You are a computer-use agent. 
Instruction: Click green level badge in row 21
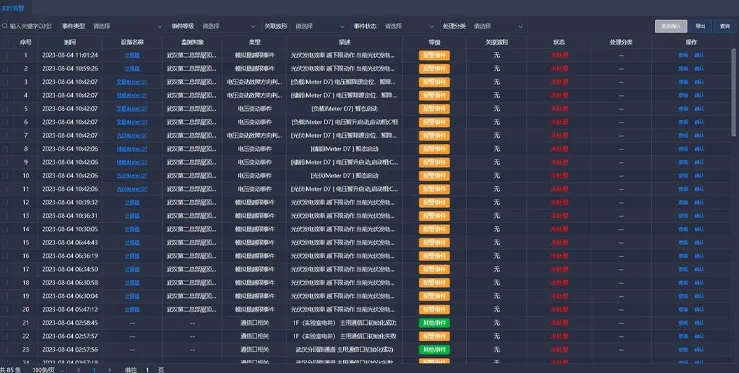pos(434,323)
